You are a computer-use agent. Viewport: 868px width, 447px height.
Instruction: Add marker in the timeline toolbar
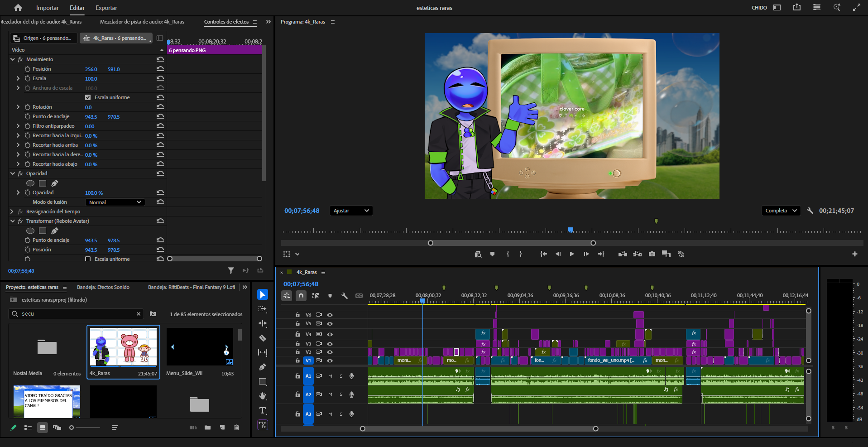[x=330, y=296]
